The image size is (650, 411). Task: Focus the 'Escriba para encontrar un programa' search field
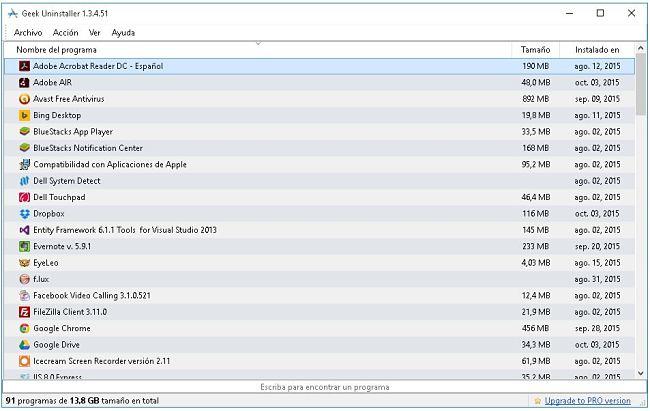[x=325, y=387]
